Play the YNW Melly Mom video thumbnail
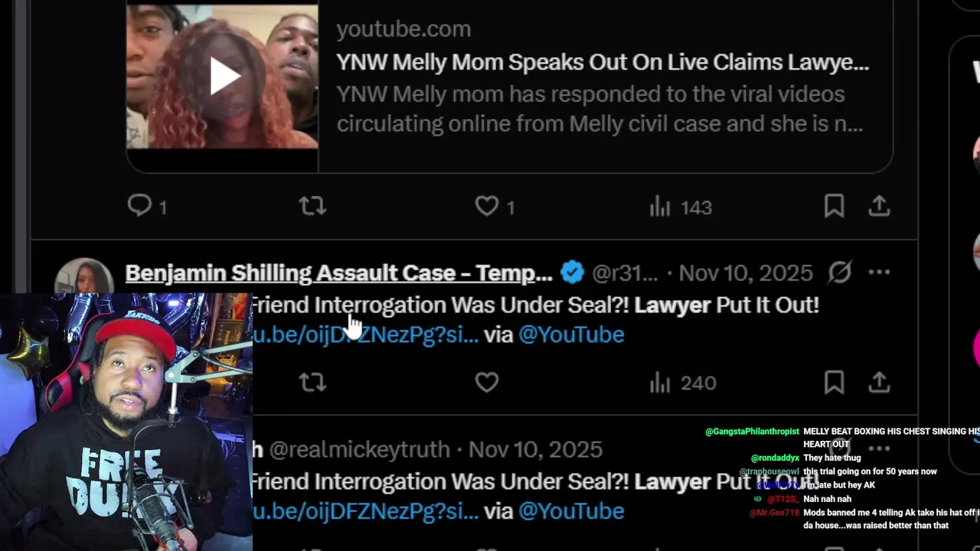This screenshot has height=551, width=980. pyautogui.click(x=223, y=77)
